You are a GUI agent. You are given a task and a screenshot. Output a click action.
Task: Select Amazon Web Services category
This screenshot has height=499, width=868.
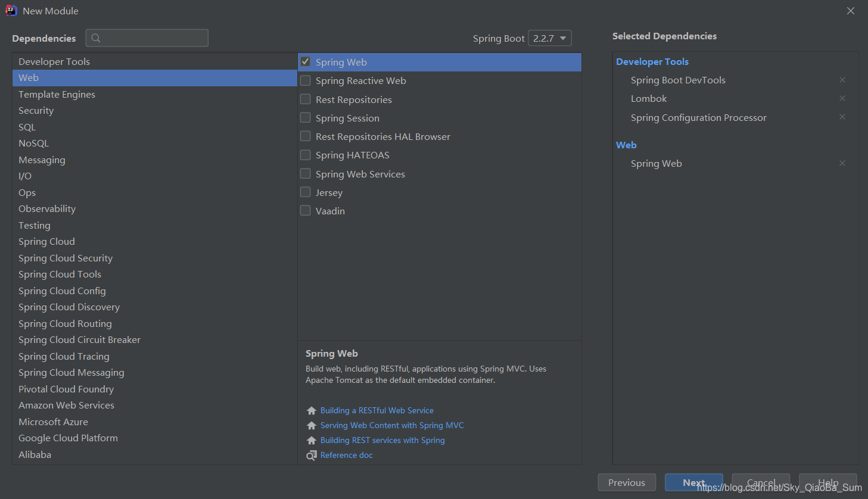click(x=154, y=406)
